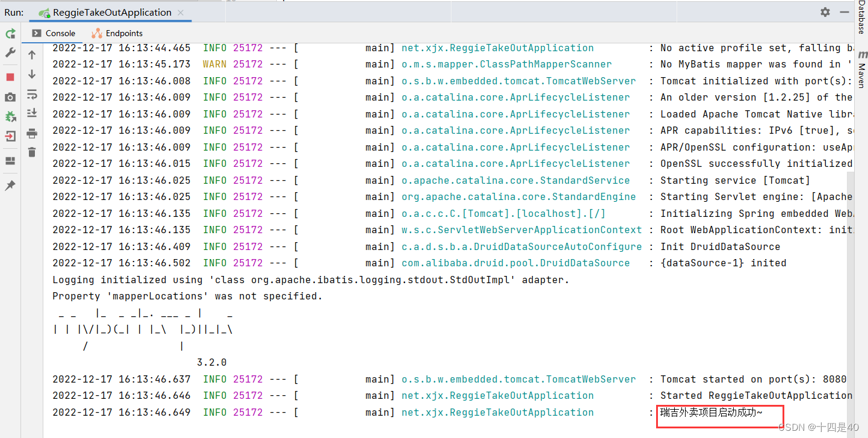The height and width of the screenshot is (438, 868).
Task: Open o.m.s.mapper.ClassPathMapperScanner logger name
Action: [507, 64]
